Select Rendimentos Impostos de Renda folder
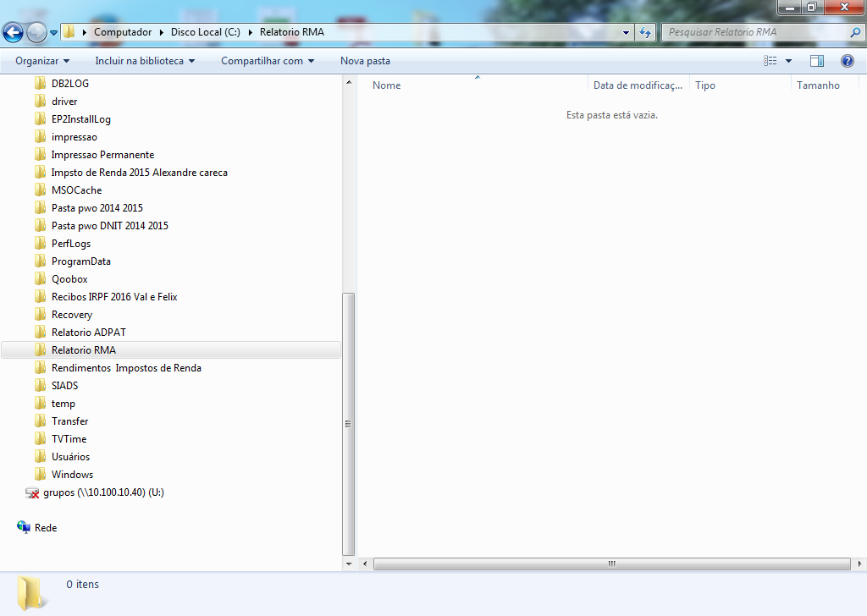The height and width of the screenshot is (616, 867). (x=127, y=368)
